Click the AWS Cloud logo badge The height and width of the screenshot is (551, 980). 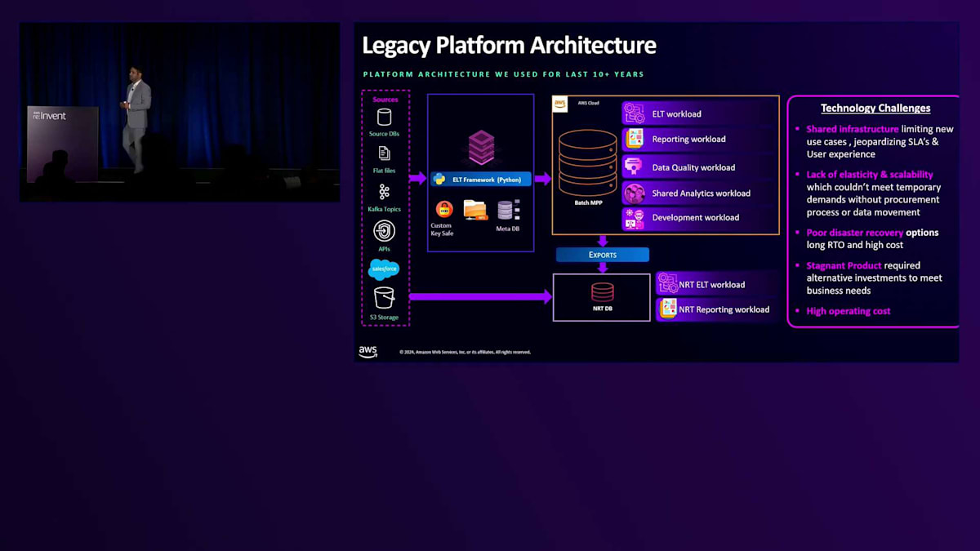[x=560, y=104]
